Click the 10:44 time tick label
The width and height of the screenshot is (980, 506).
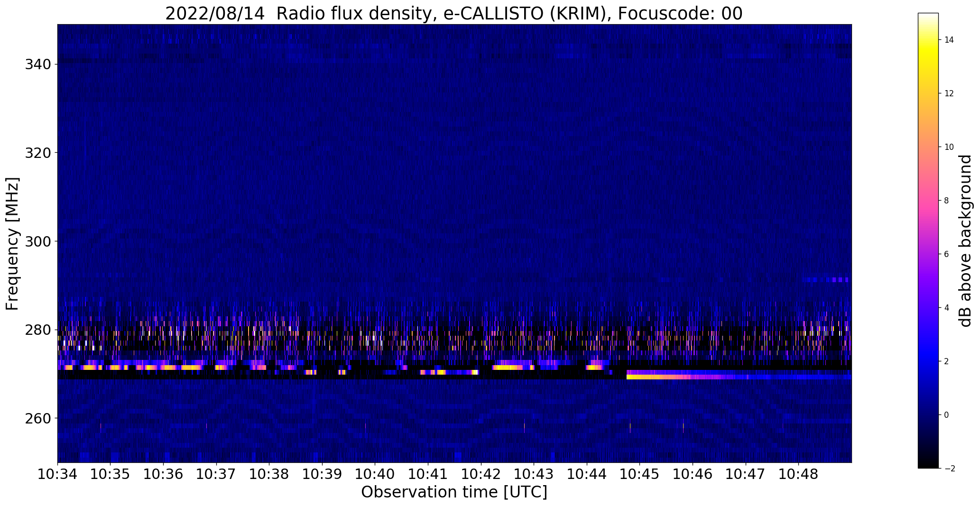click(x=587, y=474)
